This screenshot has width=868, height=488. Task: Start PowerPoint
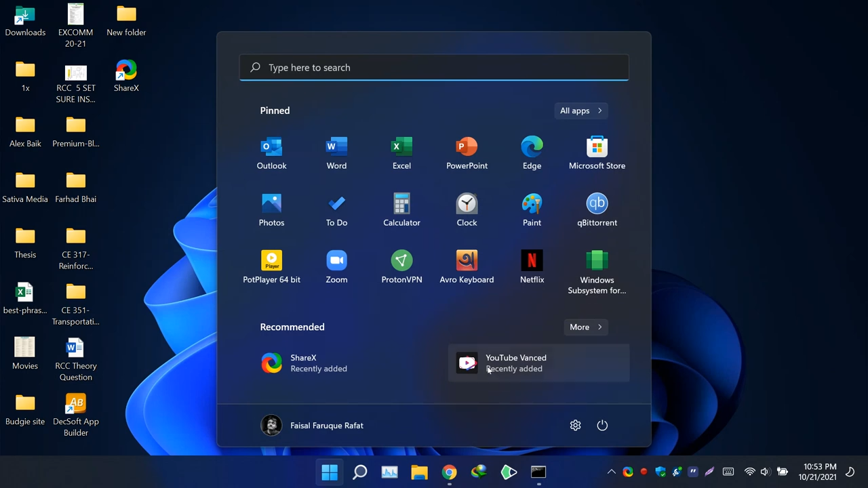click(x=467, y=152)
